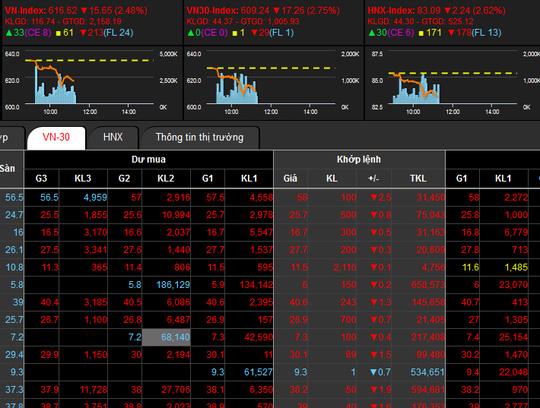This screenshot has height=408, width=540.
Task: Select the VN-30 tab
Action: tap(56, 137)
